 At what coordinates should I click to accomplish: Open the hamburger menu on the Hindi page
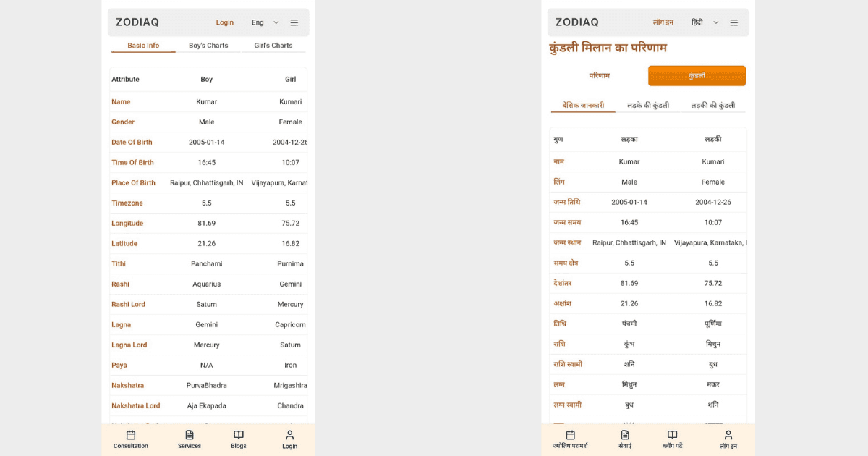click(734, 22)
